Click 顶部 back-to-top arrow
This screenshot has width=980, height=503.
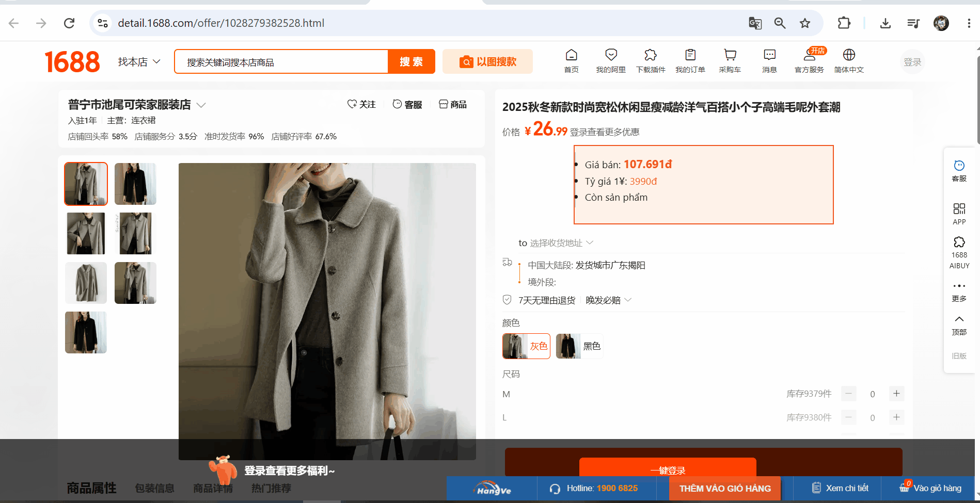(x=959, y=326)
